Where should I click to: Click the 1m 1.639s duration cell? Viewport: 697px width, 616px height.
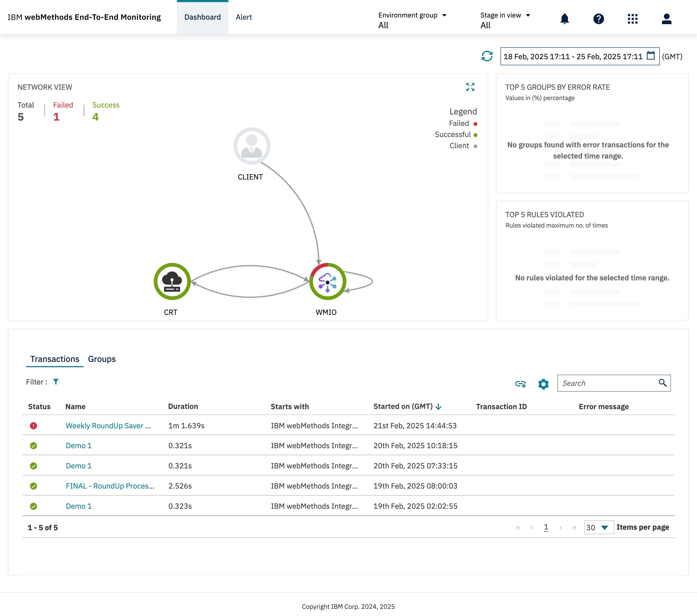(186, 425)
